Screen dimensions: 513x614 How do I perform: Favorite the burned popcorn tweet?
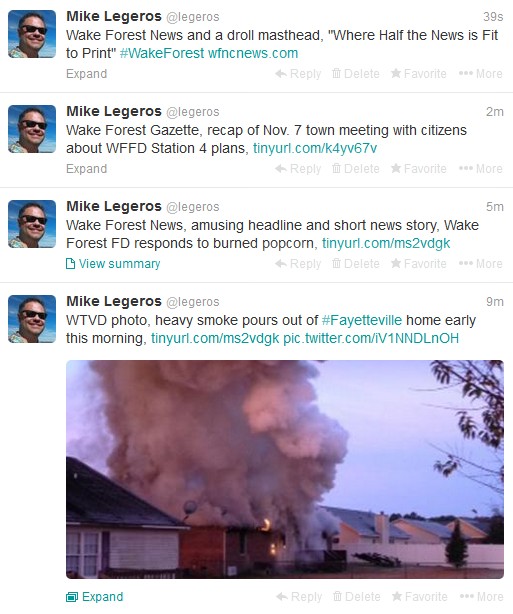point(419,264)
